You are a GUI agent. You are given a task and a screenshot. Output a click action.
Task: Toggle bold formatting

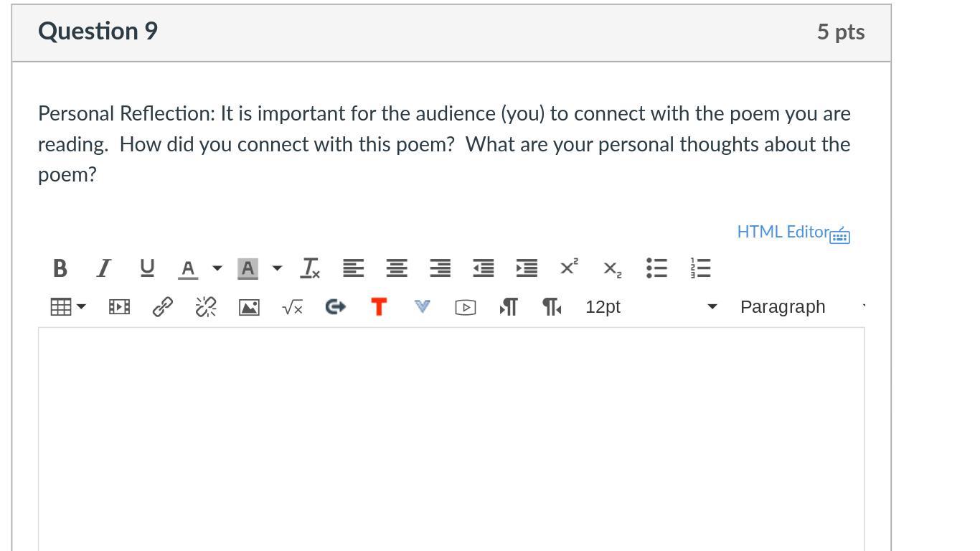click(60, 268)
